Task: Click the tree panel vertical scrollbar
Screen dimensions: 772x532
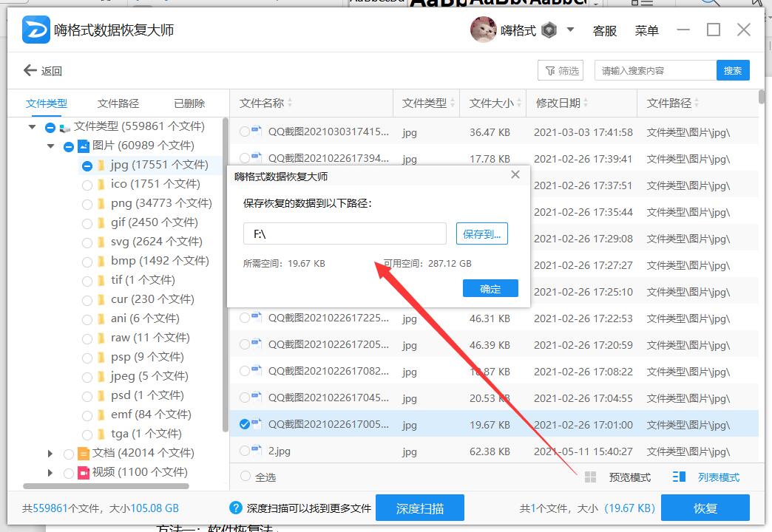Action: pyautogui.click(x=226, y=276)
